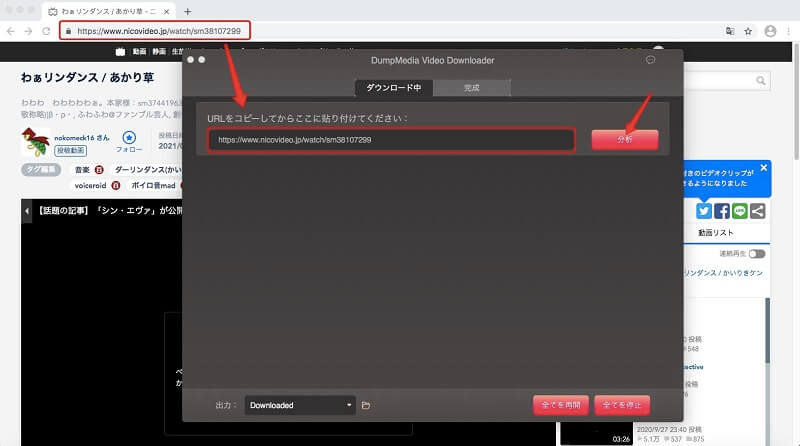Click the video list scrollbar

click(x=767, y=332)
